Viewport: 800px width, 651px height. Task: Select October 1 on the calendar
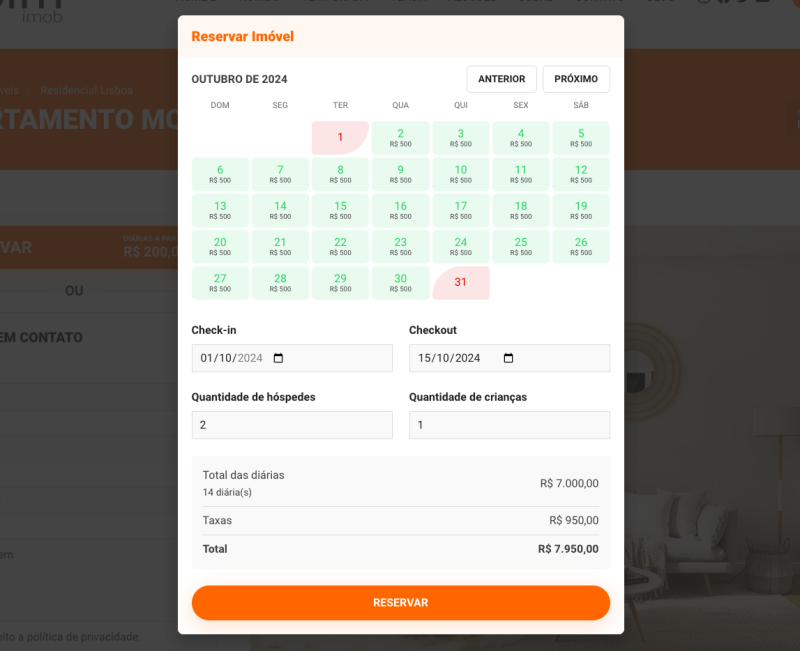pos(340,138)
